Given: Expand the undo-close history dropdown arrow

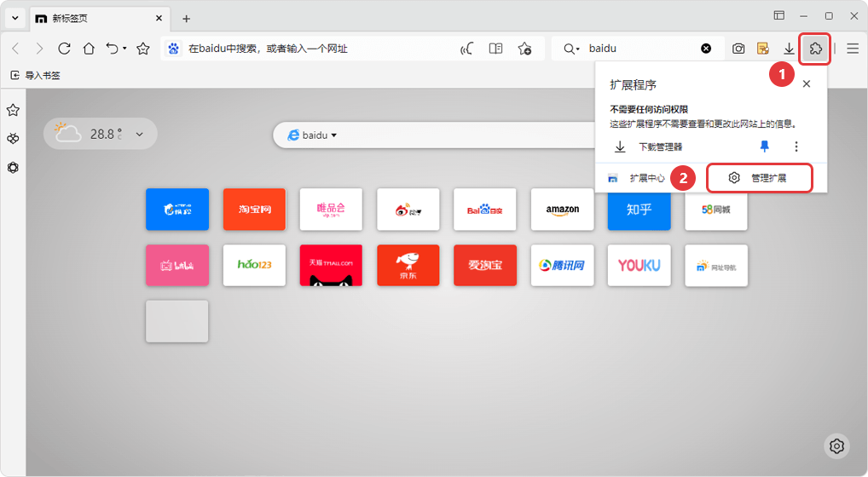Looking at the screenshot, I should tap(124, 49).
